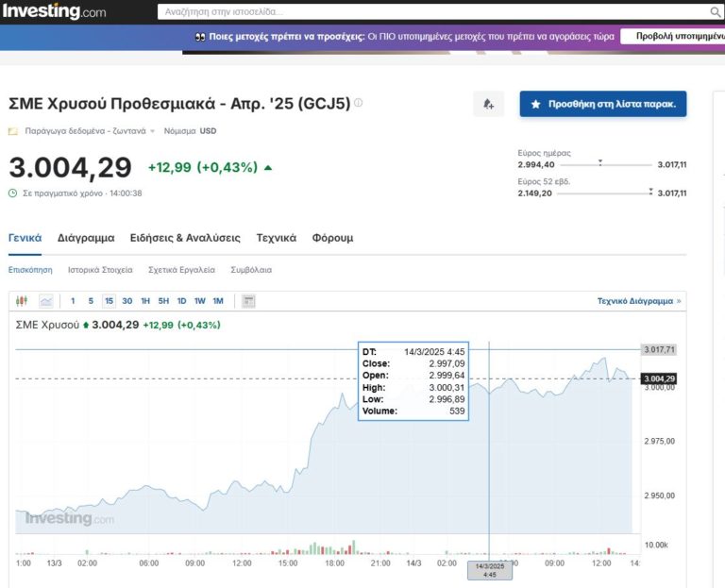Click the info icon beside GCJ5 title

358,103
